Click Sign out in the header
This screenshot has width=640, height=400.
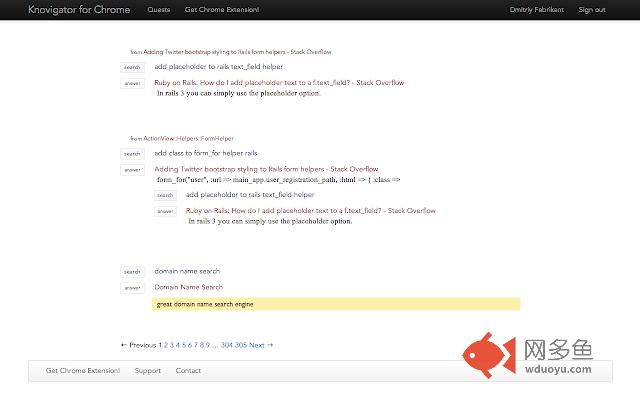pyautogui.click(x=592, y=9)
